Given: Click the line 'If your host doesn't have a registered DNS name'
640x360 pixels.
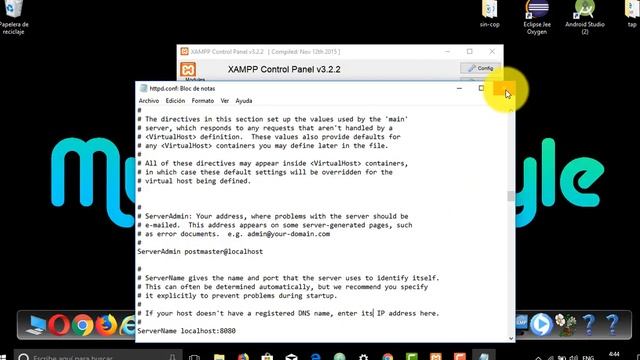Looking at the screenshot, I should (x=288, y=313).
